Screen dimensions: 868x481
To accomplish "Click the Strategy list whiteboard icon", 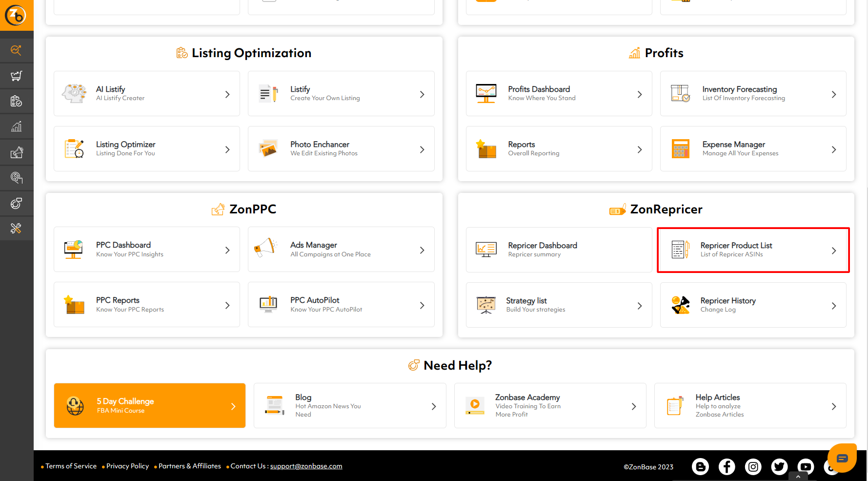I will click(x=486, y=305).
